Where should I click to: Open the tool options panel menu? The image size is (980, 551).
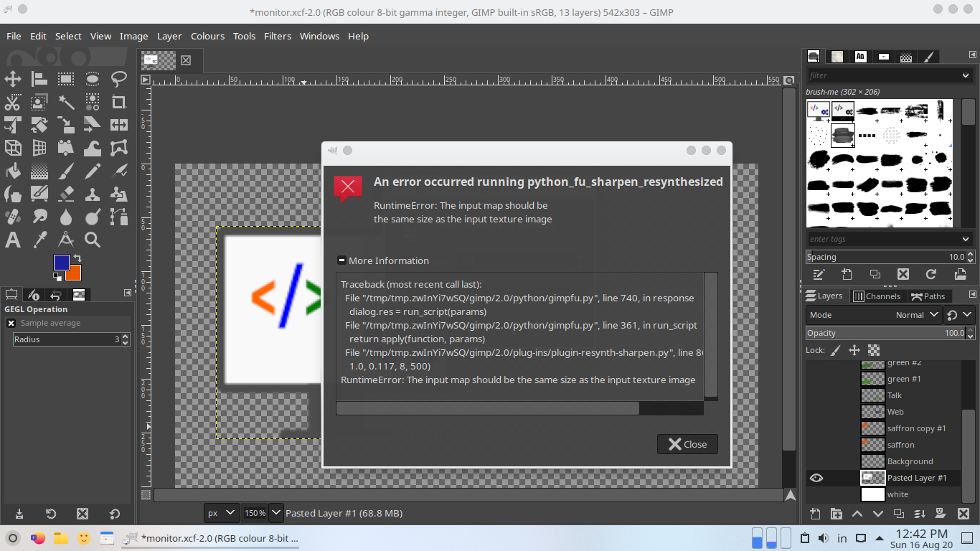(128, 293)
